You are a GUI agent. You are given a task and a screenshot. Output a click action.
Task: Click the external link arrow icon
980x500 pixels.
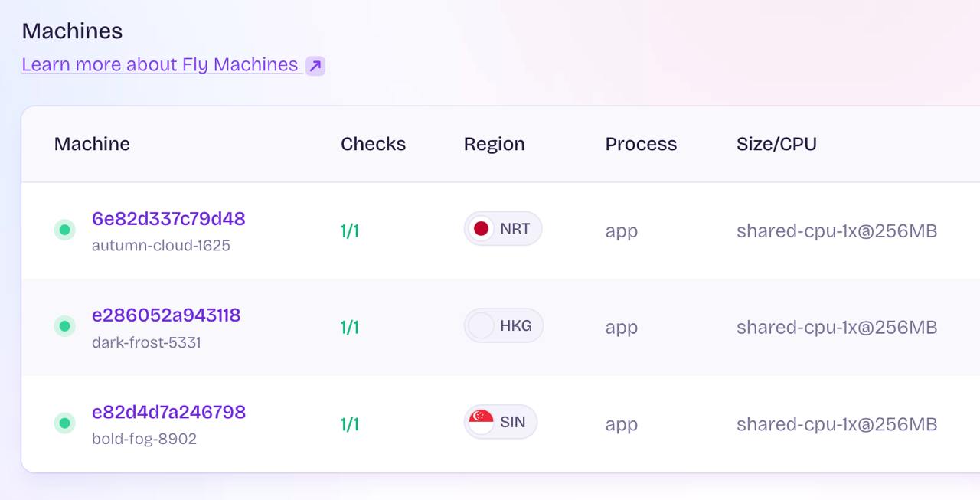coord(315,66)
